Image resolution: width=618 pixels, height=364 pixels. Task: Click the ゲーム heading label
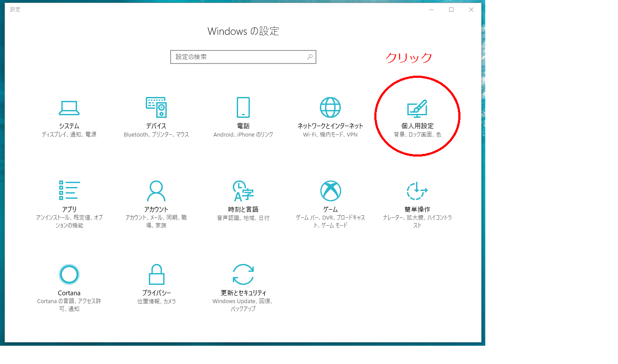click(x=330, y=209)
